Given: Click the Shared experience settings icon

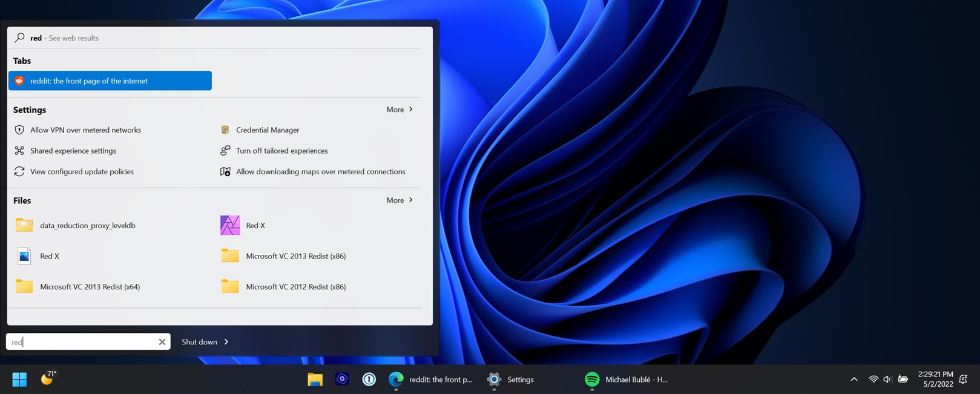Looking at the screenshot, I should 19,151.
